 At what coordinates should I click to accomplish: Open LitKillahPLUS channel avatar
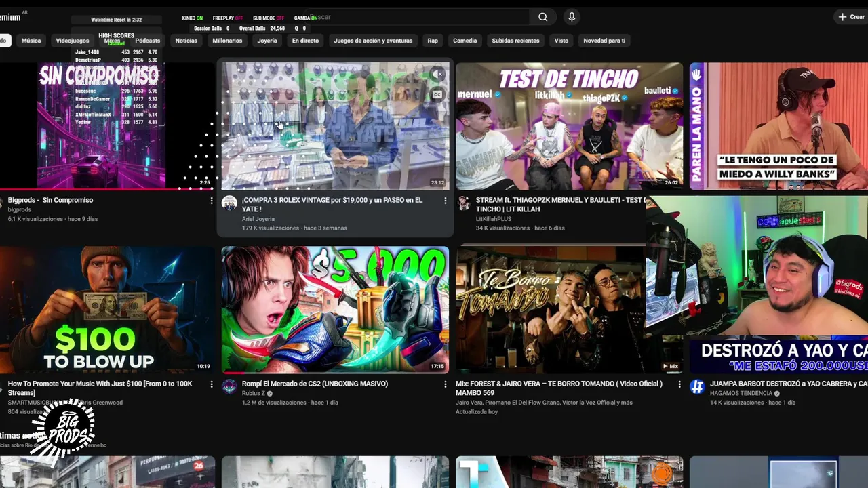[464, 203]
